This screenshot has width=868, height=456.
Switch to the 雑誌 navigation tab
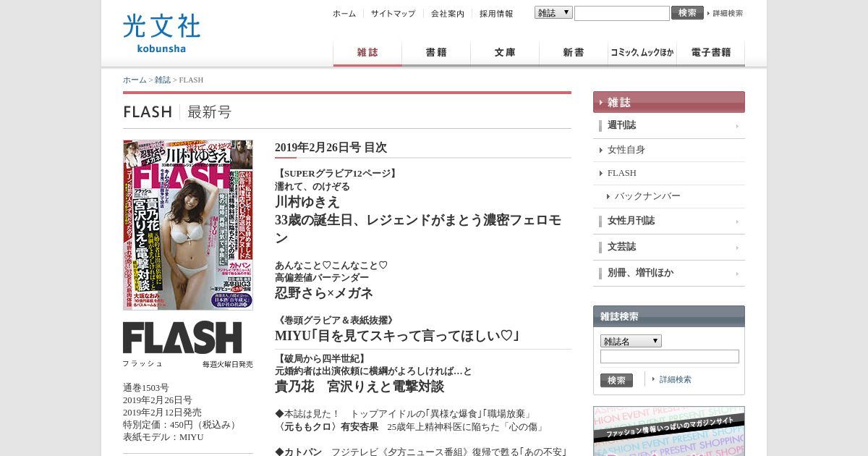(367, 54)
